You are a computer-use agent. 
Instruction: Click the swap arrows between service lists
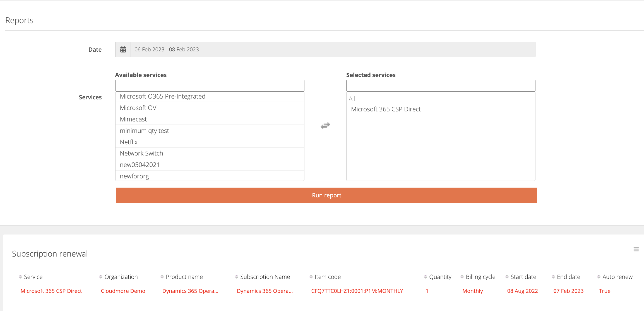(x=325, y=126)
